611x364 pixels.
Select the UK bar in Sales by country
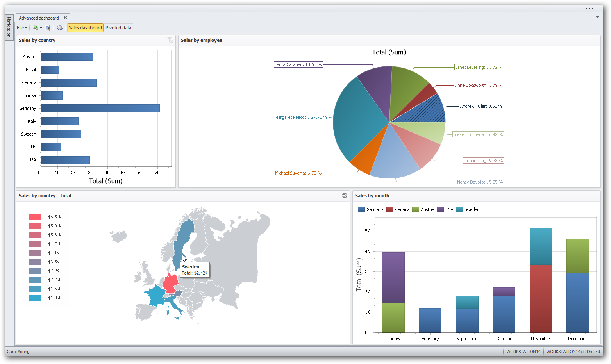click(51, 147)
